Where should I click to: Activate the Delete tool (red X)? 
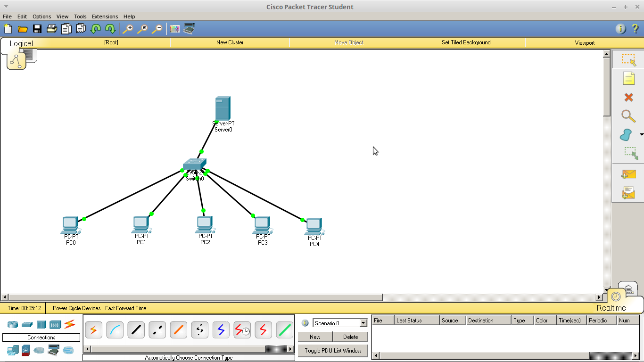pos(628,97)
